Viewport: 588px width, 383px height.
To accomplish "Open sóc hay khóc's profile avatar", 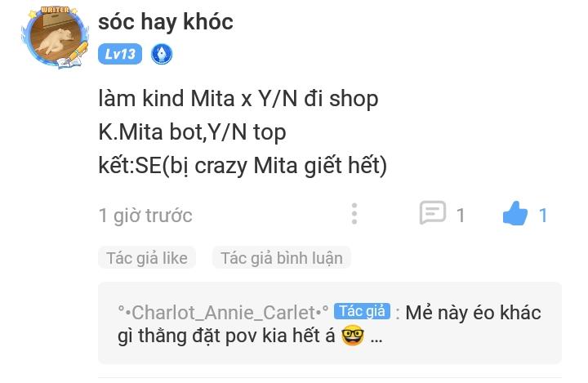I will coord(56,38).
